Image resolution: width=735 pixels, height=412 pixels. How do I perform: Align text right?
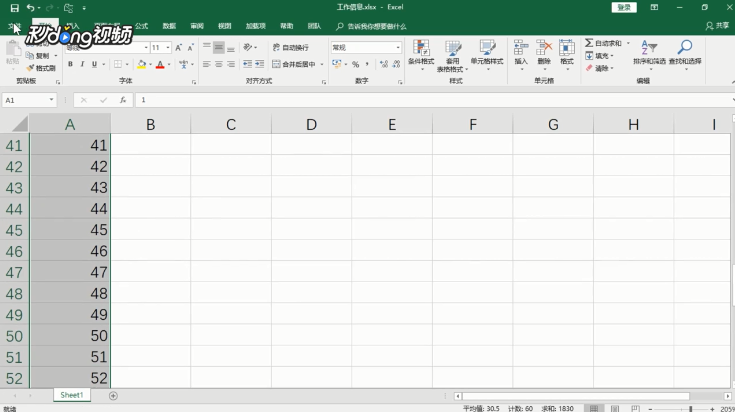pyautogui.click(x=231, y=64)
